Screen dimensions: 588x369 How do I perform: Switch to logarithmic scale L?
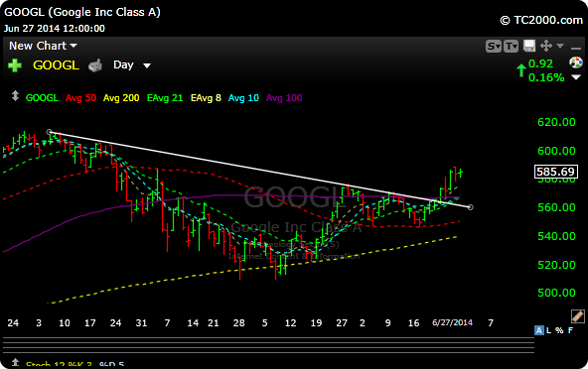tap(549, 330)
